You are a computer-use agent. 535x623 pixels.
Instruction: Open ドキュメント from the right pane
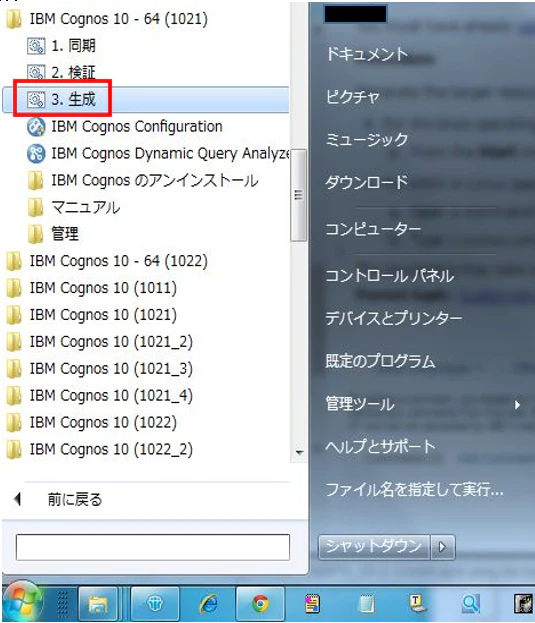pyautogui.click(x=367, y=54)
